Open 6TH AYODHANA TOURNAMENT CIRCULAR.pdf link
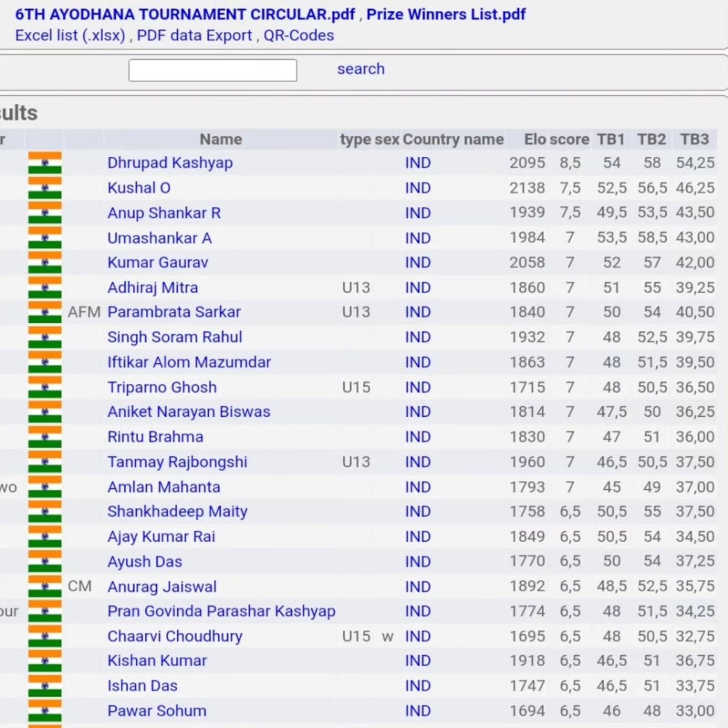This screenshot has width=728, height=728. (185, 15)
